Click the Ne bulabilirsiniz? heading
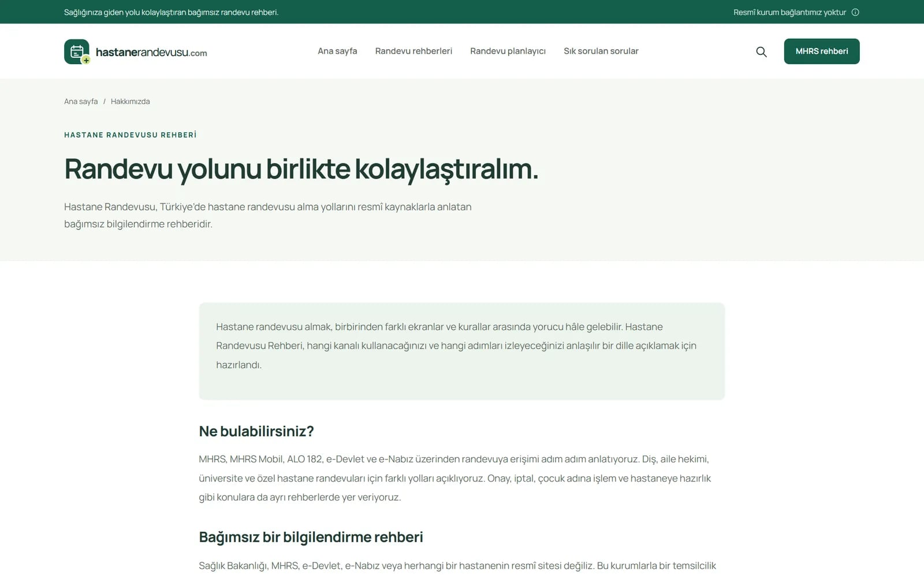This screenshot has height=578, width=924. 256,431
